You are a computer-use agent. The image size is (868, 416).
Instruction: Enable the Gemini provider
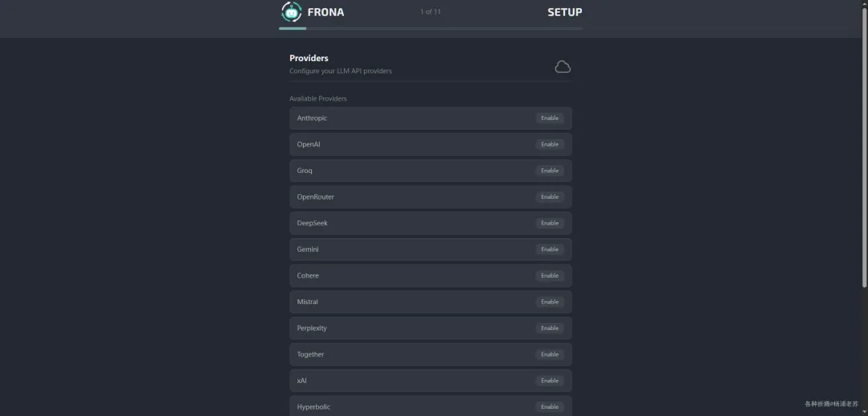(550, 249)
